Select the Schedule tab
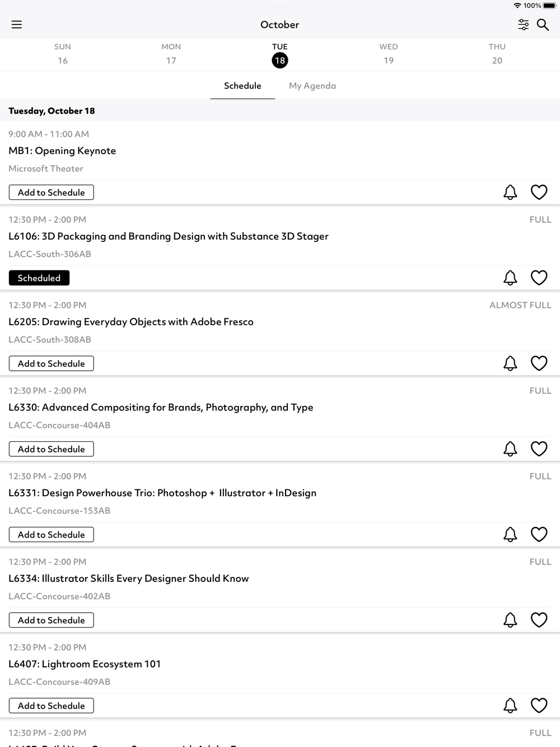560x747 pixels. 242,86
